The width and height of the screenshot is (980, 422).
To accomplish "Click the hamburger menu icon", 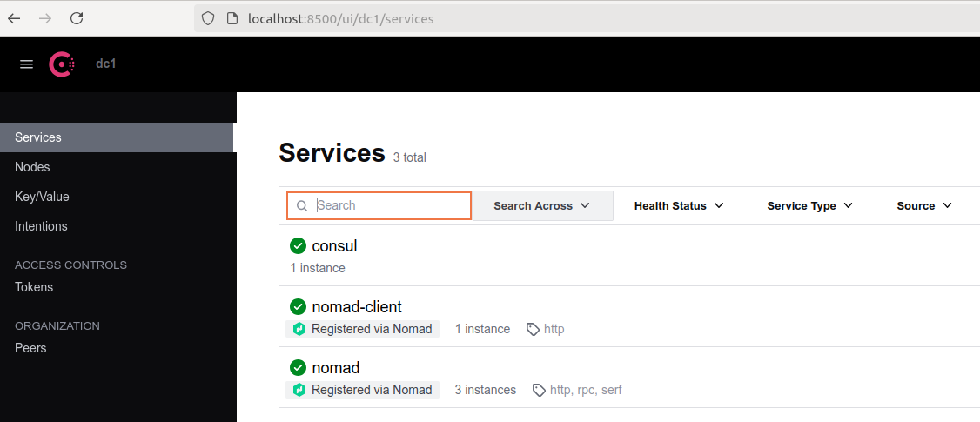I will point(26,64).
